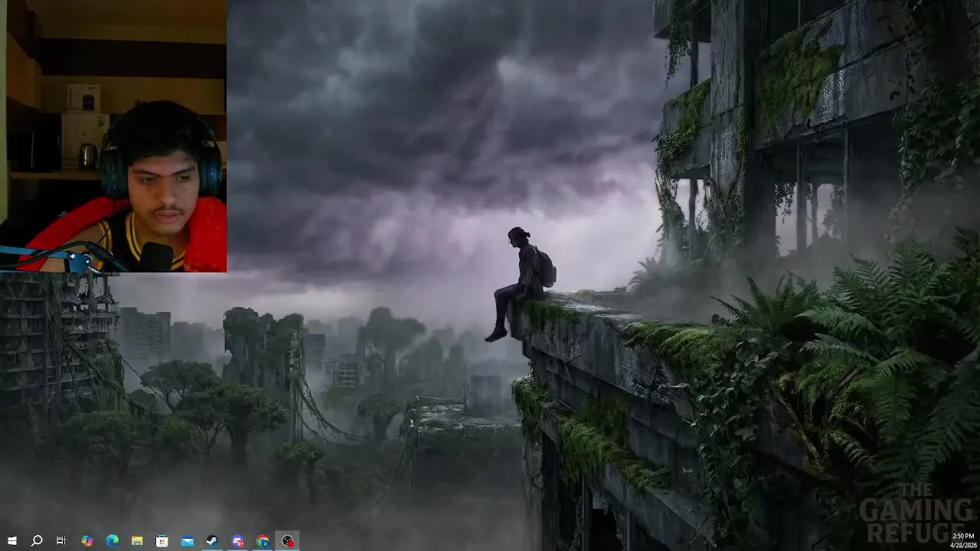Open File Explorer folder icon
Viewport: 980px width, 551px height.
[137, 541]
